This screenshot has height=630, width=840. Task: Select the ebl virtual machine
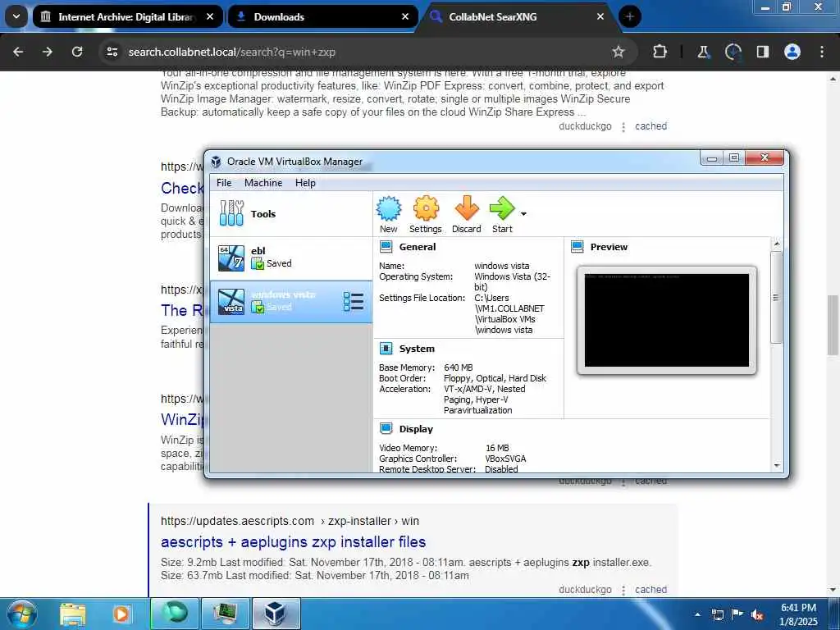(291, 258)
